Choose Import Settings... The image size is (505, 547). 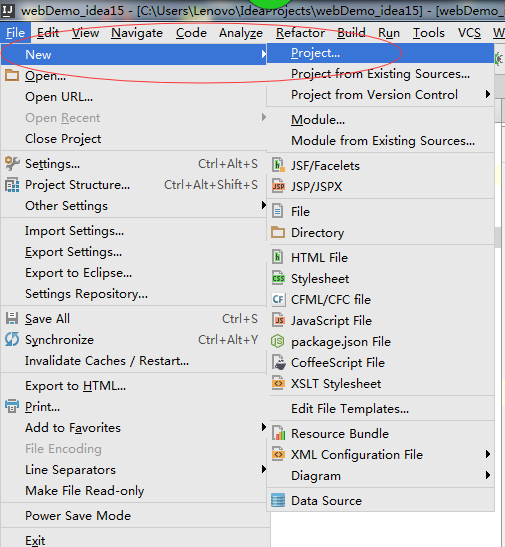134,231
